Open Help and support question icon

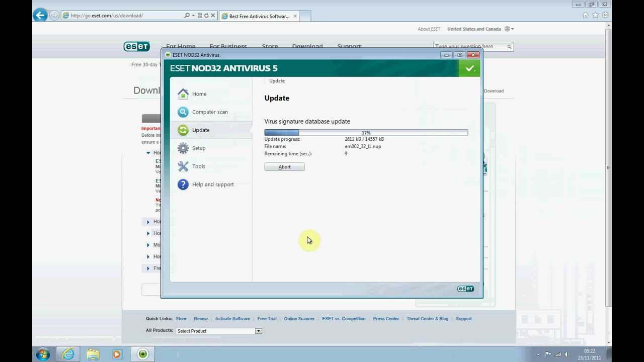pos(183,185)
